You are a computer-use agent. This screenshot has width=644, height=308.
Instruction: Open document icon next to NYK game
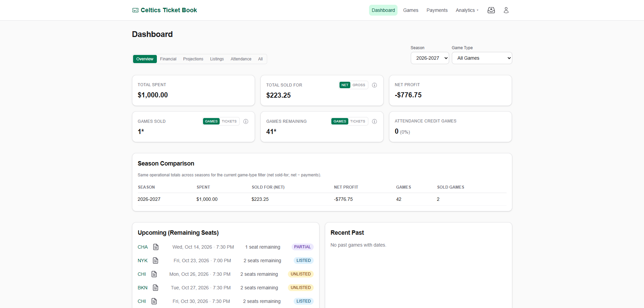click(x=155, y=261)
